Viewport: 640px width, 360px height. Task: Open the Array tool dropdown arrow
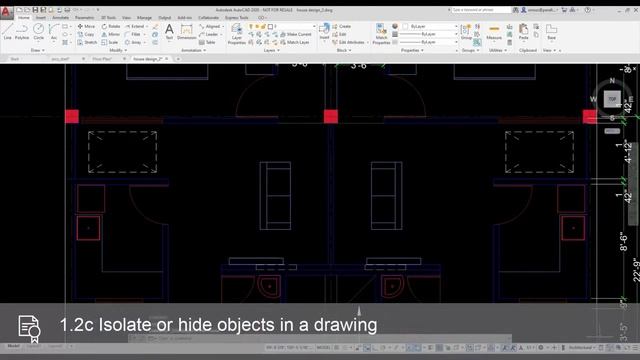pyautogui.click(x=144, y=42)
